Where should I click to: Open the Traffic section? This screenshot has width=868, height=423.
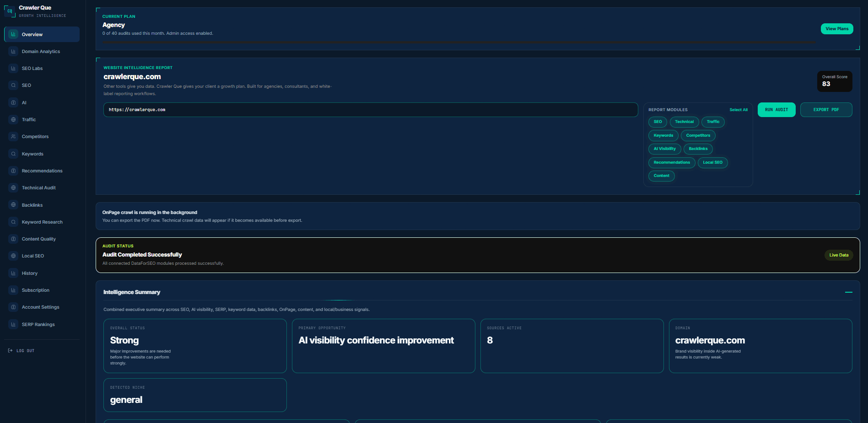[x=42, y=119]
